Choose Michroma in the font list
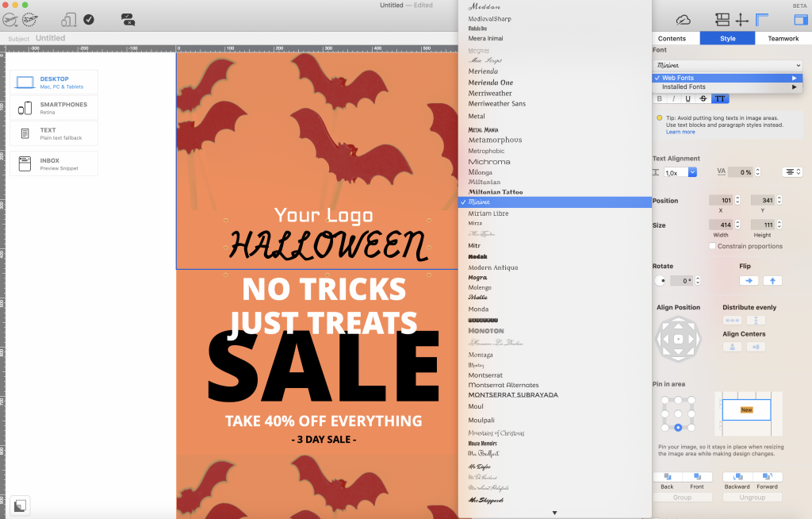The height and width of the screenshot is (519, 812). (x=489, y=162)
